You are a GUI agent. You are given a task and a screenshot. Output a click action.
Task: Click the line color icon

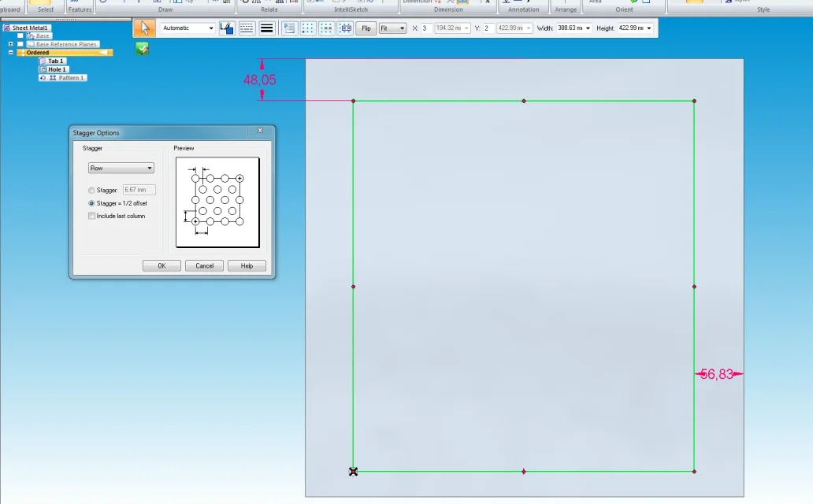point(227,28)
